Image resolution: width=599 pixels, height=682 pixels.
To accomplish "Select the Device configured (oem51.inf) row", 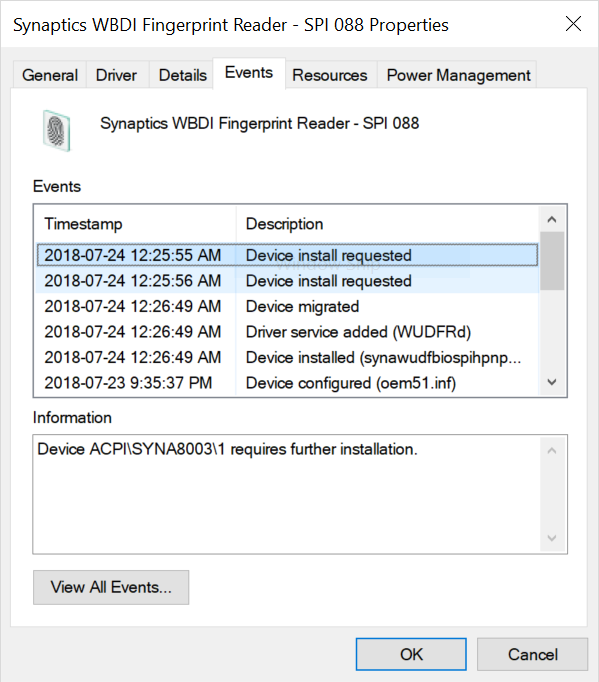I will 288,383.
